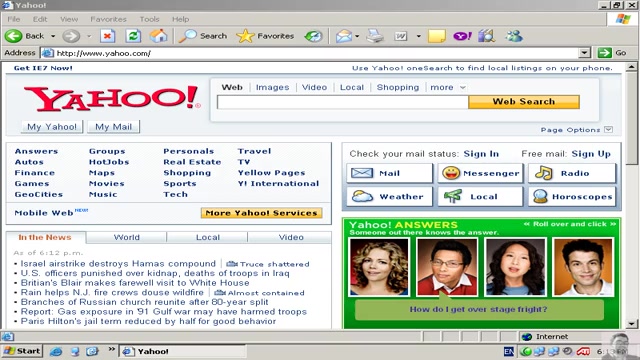
Task: Open Yahoo Radio music note button
Action: pos(572,173)
